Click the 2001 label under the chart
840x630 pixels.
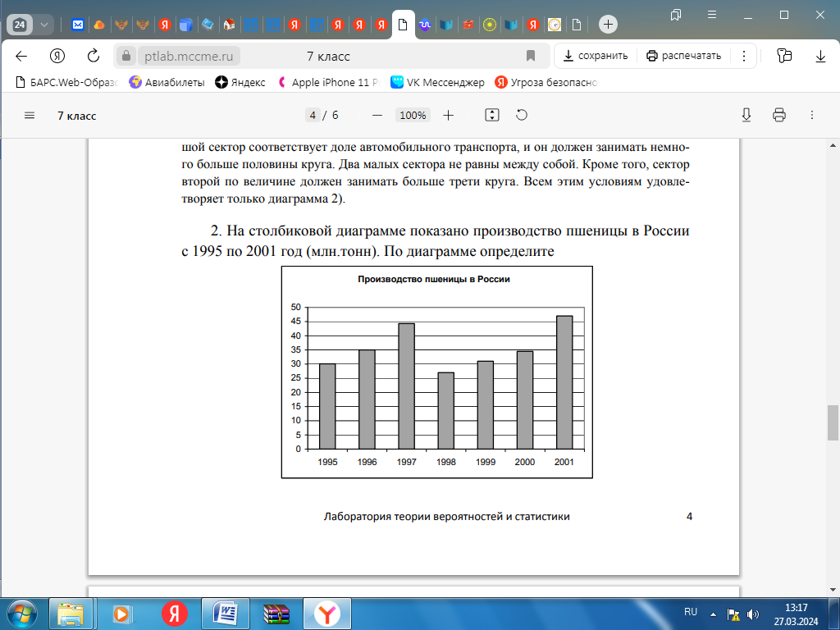(564, 462)
